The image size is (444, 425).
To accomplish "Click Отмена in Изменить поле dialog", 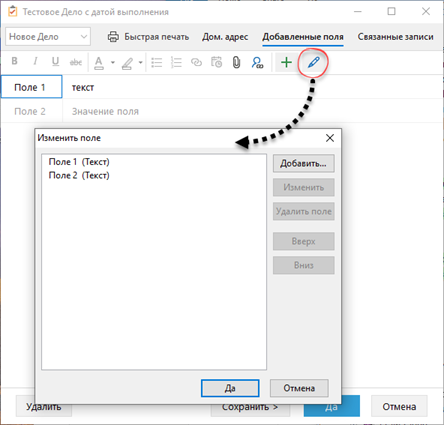I will (299, 388).
